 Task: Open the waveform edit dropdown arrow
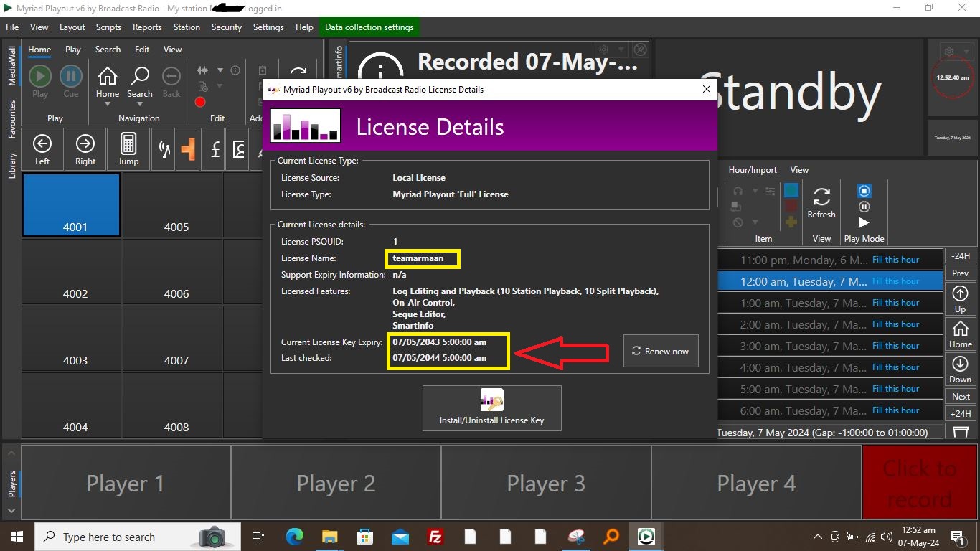[x=220, y=70]
